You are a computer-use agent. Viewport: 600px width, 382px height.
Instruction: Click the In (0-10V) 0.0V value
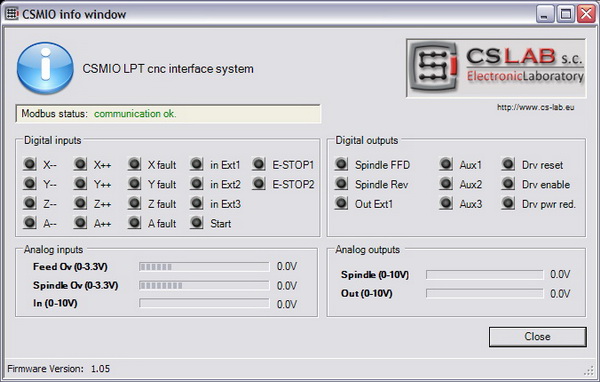(287, 304)
